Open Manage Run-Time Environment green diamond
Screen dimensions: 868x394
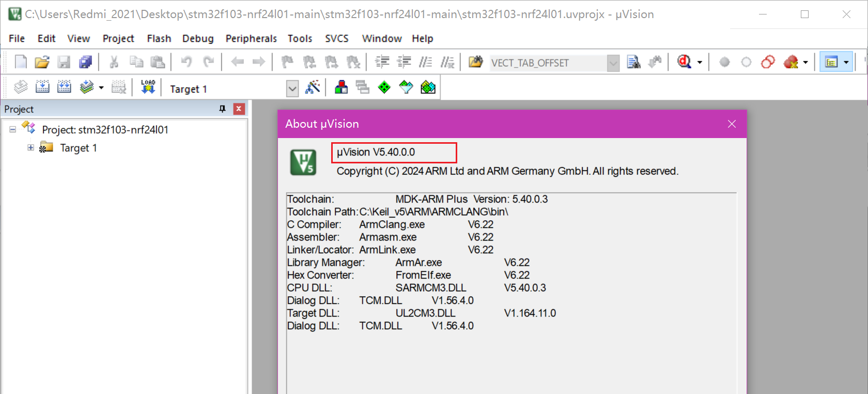tap(384, 87)
